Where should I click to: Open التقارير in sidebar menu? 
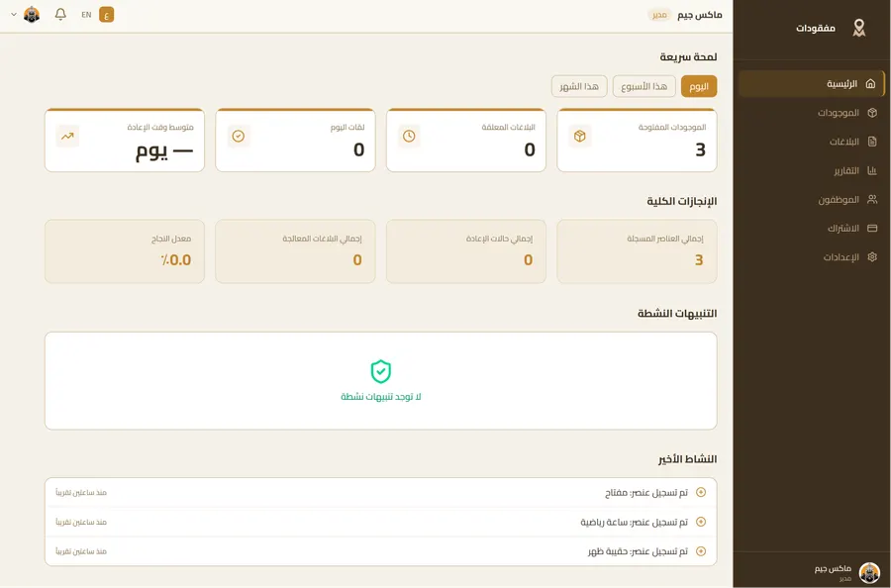pyautogui.click(x=812, y=170)
